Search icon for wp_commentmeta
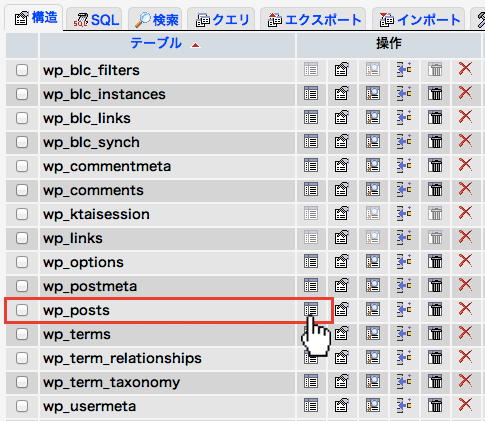 373,166
